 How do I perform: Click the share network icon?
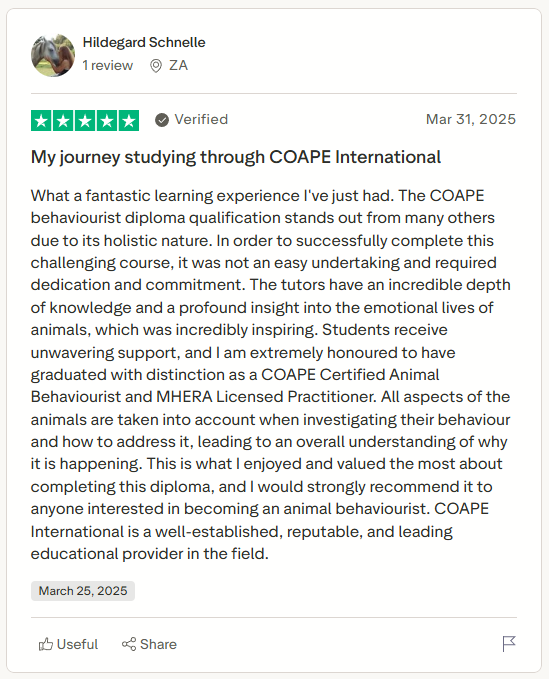129,644
